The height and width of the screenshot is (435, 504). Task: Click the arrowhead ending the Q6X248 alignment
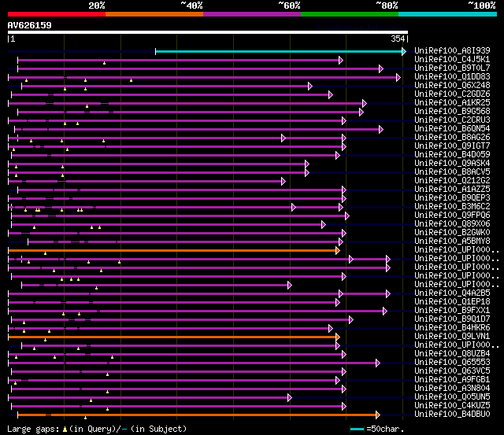point(309,86)
